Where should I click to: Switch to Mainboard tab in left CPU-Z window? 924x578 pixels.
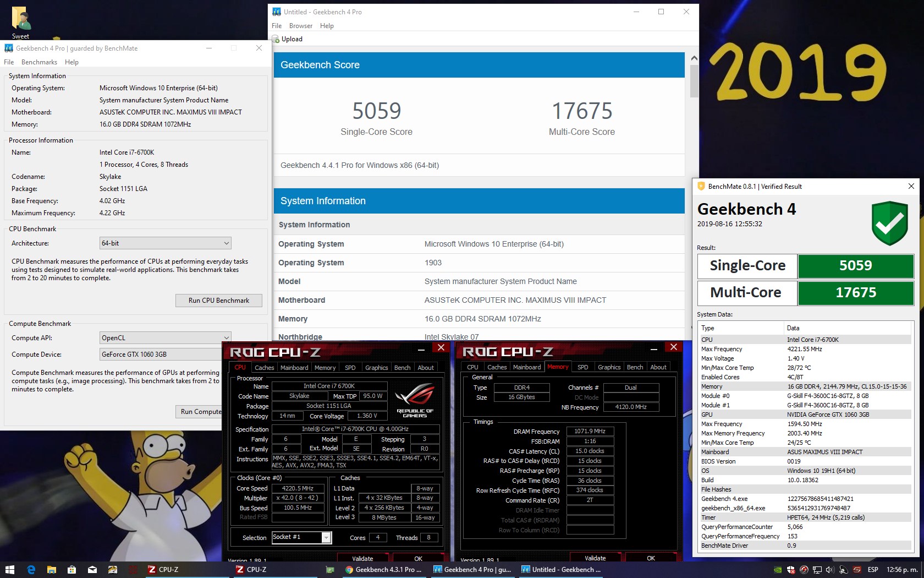[294, 368]
